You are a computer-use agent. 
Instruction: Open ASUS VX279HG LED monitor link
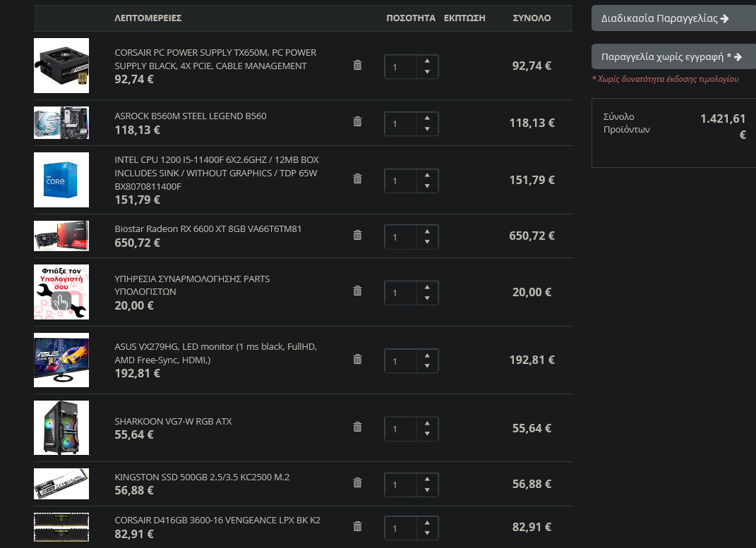coord(216,353)
